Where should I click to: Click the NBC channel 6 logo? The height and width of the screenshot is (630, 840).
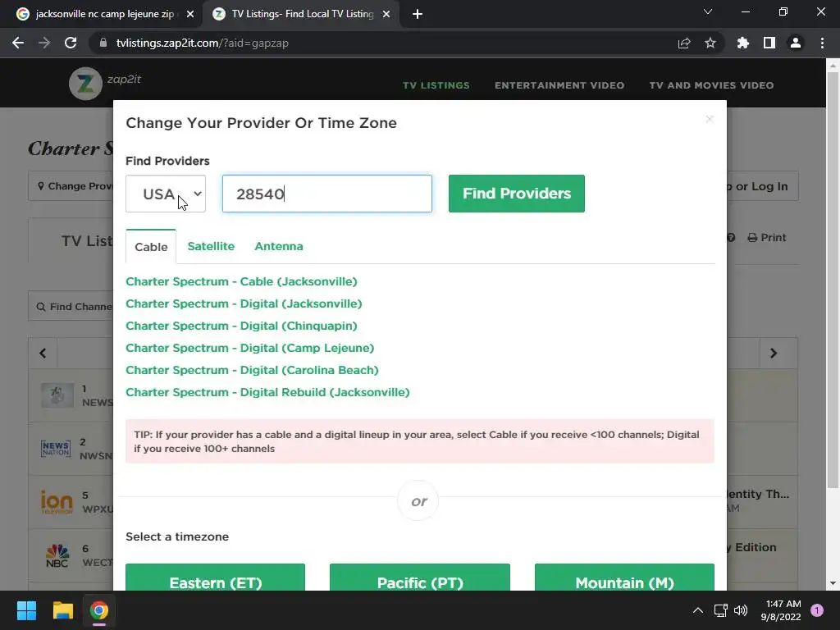[x=57, y=555]
